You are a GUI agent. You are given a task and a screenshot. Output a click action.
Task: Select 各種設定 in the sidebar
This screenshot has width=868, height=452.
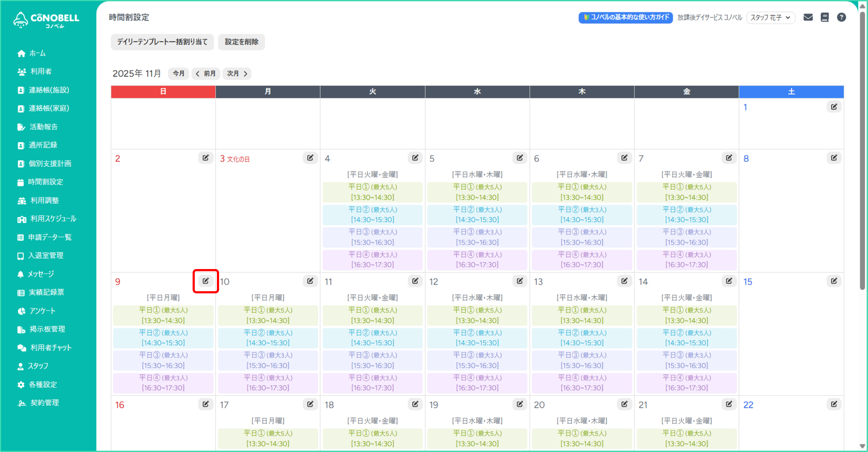[x=43, y=385]
